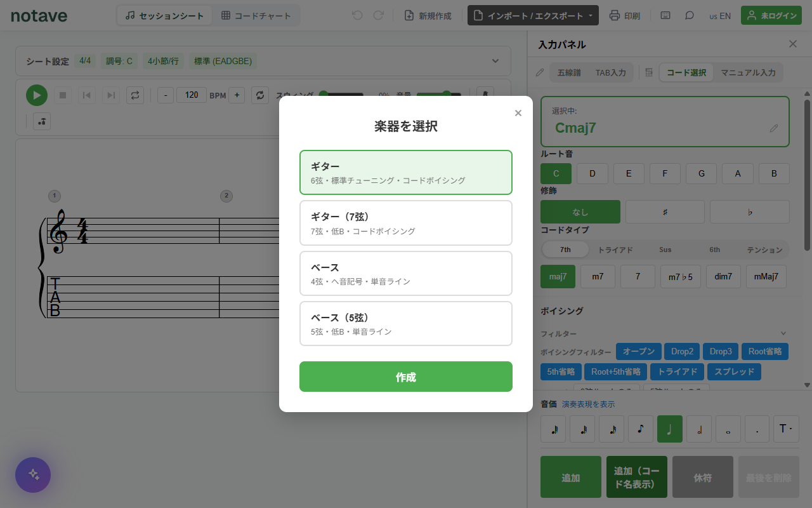Open the インポート / エクスポート dropdown
Viewport: 812px width, 508px height.
click(x=533, y=15)
